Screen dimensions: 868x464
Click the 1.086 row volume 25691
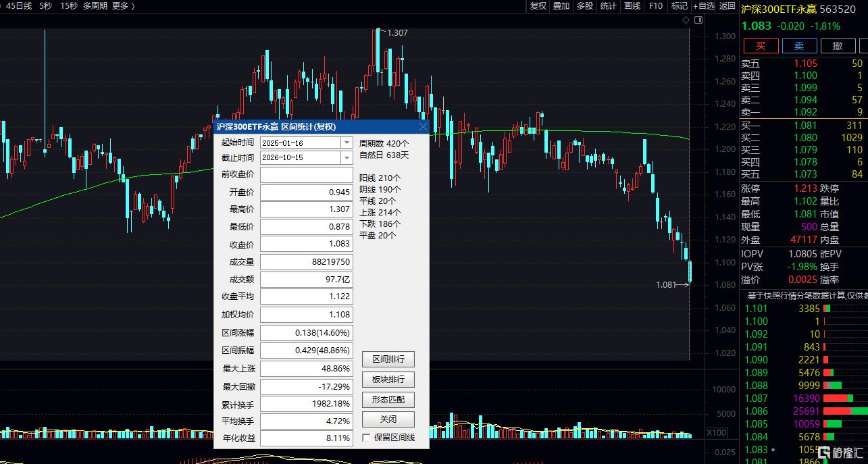(806, 411)
